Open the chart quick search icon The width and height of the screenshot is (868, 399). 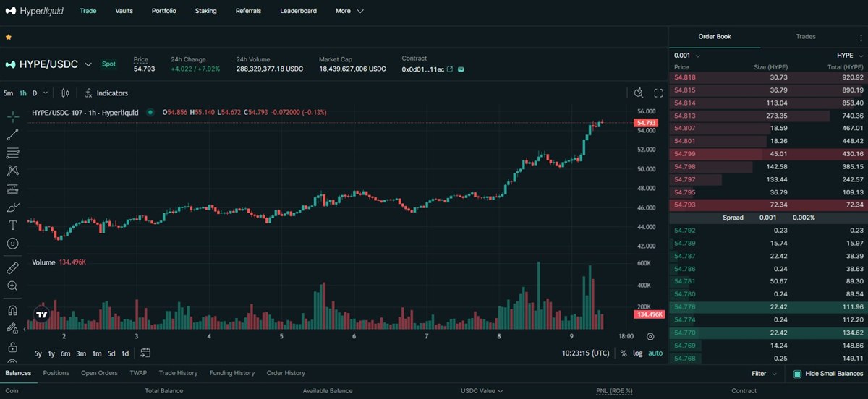coord(639,93)
